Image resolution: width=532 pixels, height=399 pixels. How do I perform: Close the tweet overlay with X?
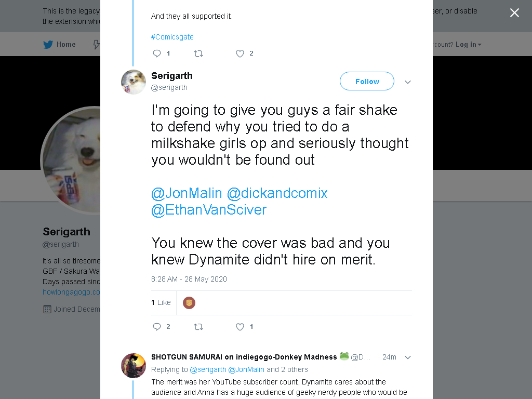click(514, 12)
